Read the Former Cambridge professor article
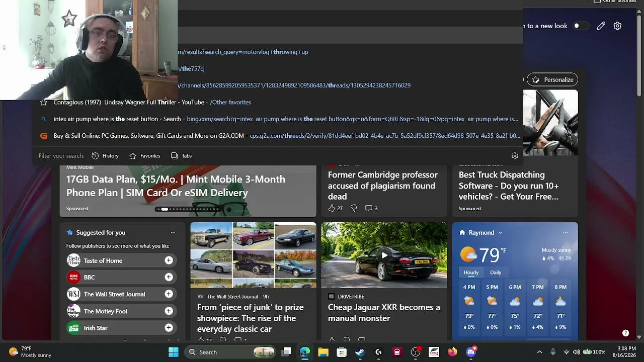The image size is (644, 362). [x=383, y=186]
